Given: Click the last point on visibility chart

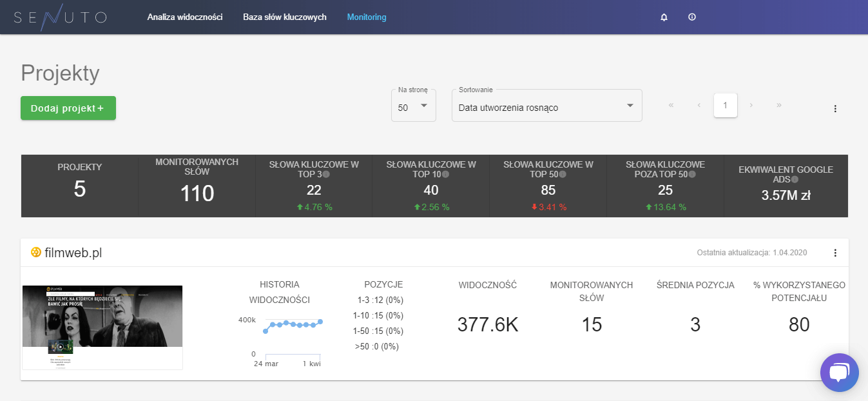Looking at the screenshot, I should click(320, 321).
